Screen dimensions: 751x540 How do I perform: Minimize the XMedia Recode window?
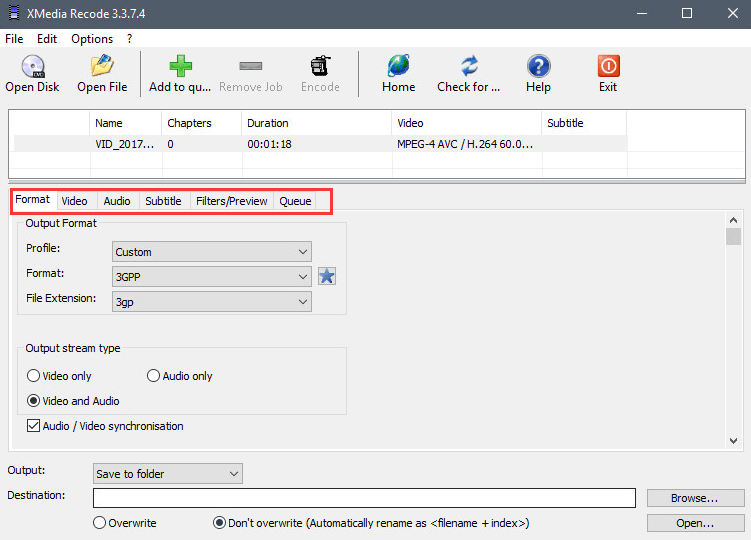(x=642, y=13)
